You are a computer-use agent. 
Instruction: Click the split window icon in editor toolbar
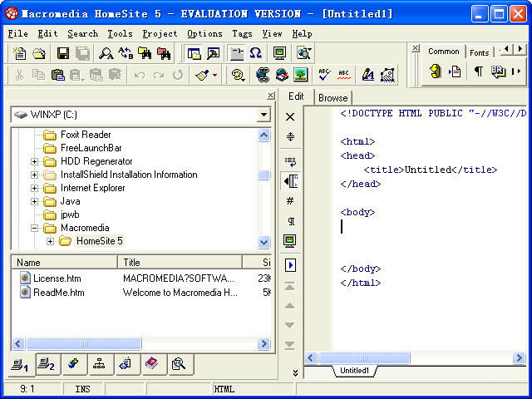(290, 136)
